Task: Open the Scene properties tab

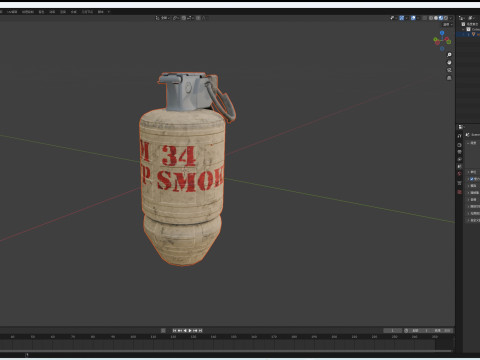Action: click(459, 166)
